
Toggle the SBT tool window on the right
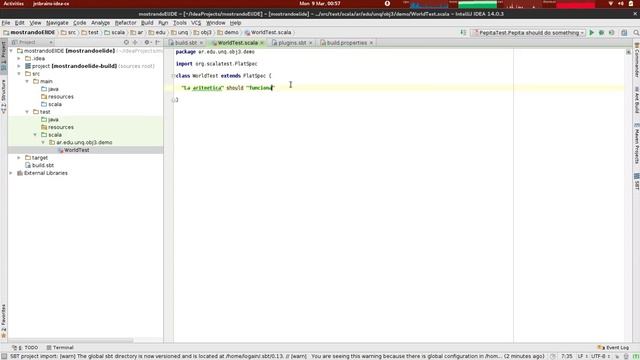tap(636, 181)
